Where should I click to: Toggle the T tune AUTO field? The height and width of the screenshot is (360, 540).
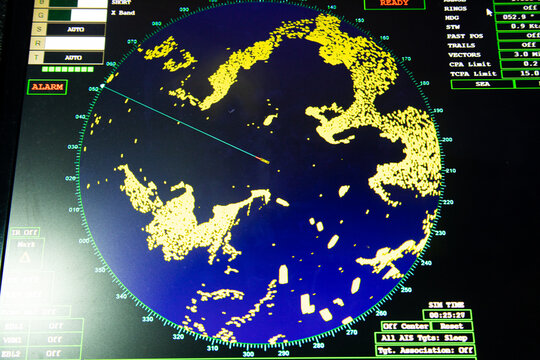pyautogui.click(x=73, y=58)
